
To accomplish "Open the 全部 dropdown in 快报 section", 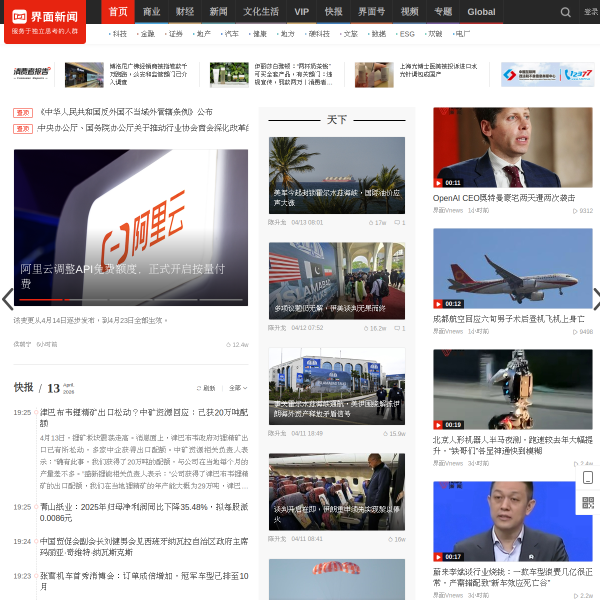I will (x=238, y=388).
